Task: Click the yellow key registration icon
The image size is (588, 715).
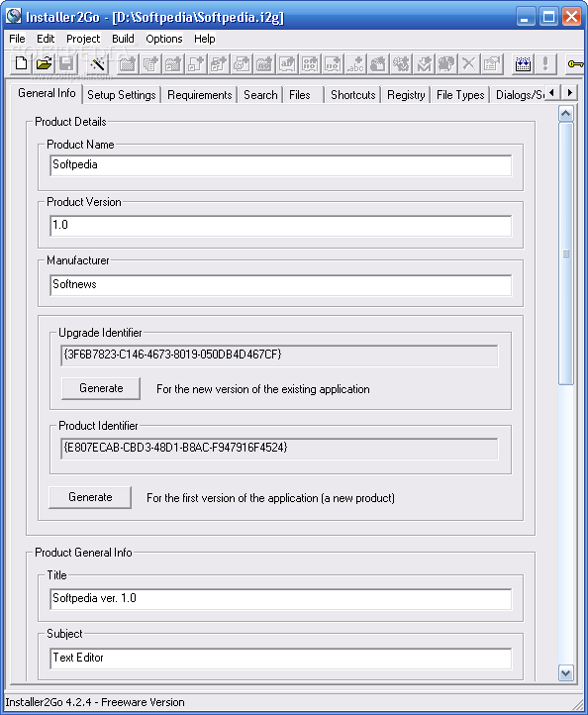Action: pos(576,63)
